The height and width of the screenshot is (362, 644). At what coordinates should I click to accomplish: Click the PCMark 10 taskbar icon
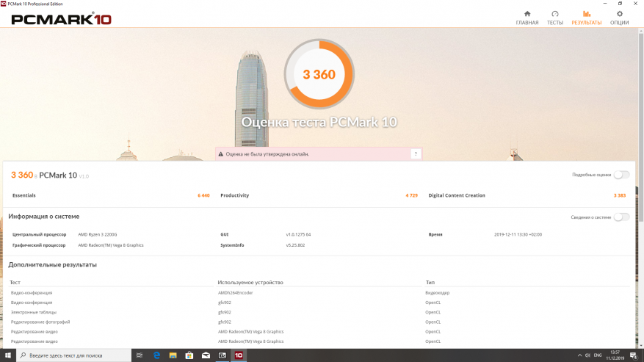point(239,355)
